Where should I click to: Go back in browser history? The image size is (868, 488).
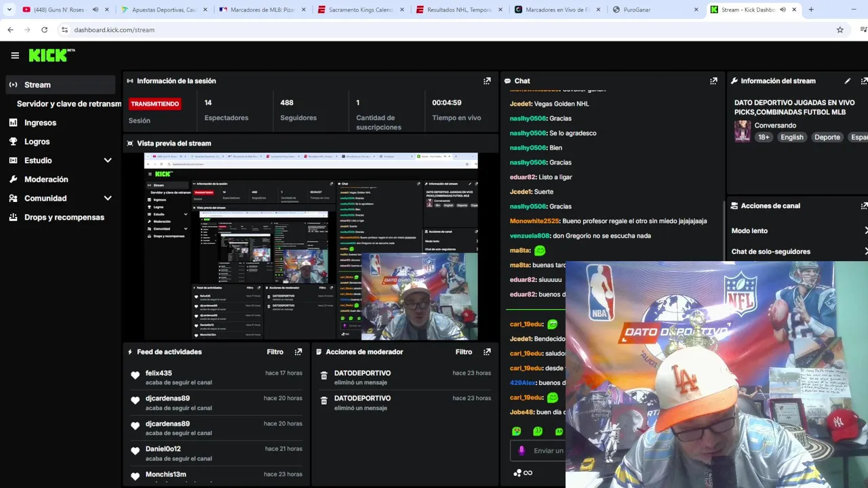click(x=10, y=30)
